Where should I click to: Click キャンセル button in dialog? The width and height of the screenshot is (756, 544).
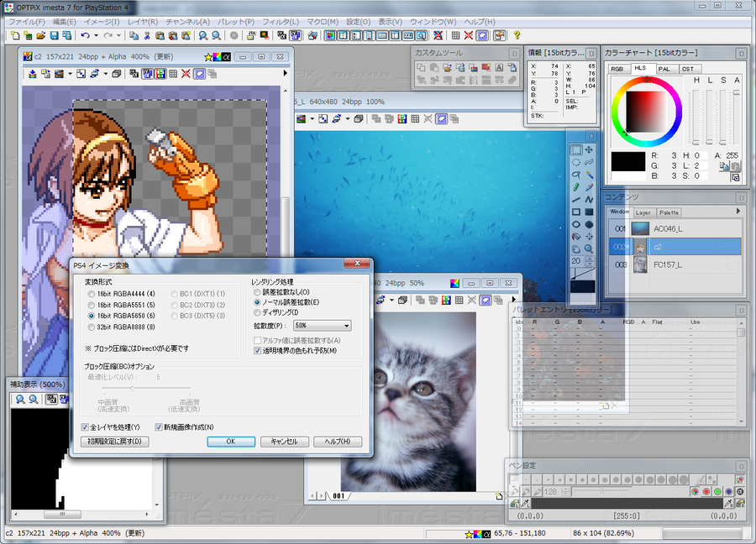(x=285, y=442)
